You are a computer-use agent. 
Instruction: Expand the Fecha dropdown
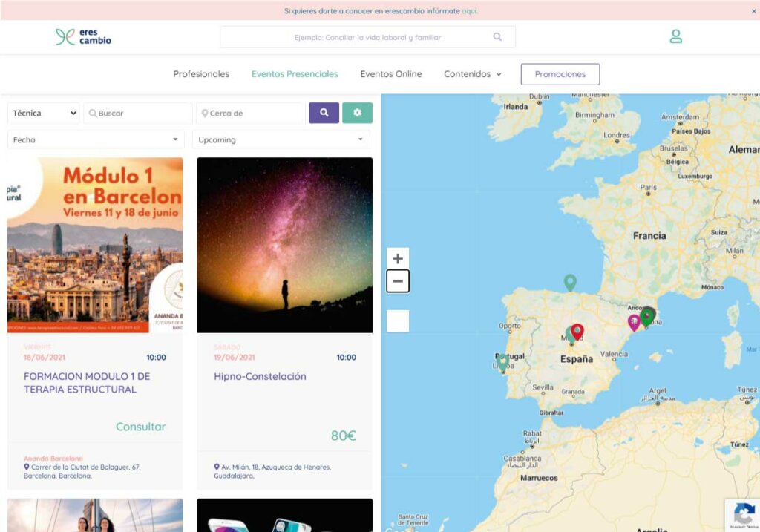click(96, 139)
